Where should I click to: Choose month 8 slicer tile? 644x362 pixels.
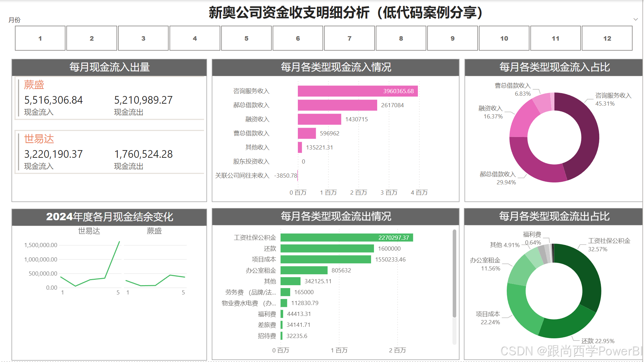(401, 38)
